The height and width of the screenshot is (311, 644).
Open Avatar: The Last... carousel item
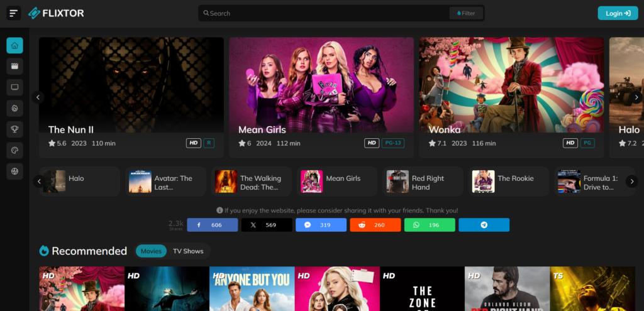(x=165, y=182)
